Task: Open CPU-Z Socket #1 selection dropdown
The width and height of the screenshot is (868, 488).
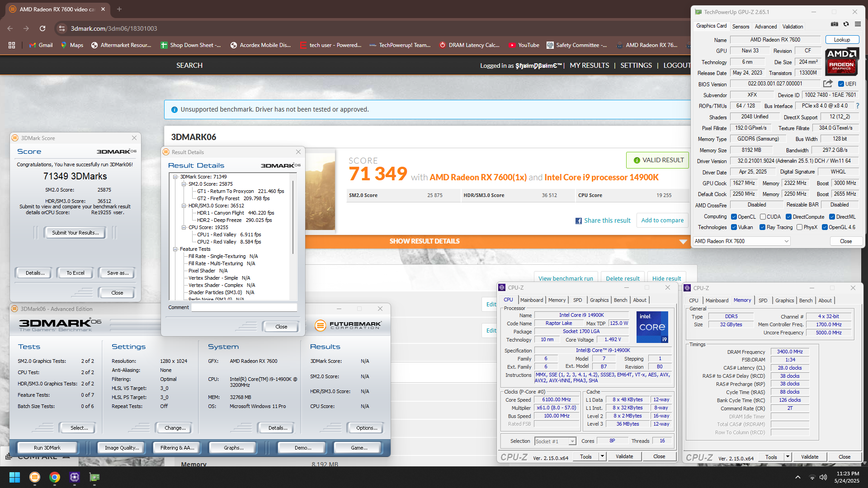Action: point(556,441)
